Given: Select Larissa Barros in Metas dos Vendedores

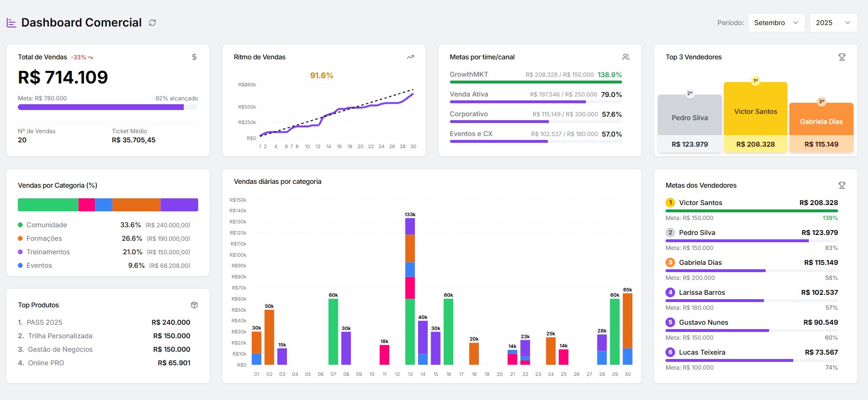Looking at the screenshot, I should pyautogui.click(x=702, y=292).
